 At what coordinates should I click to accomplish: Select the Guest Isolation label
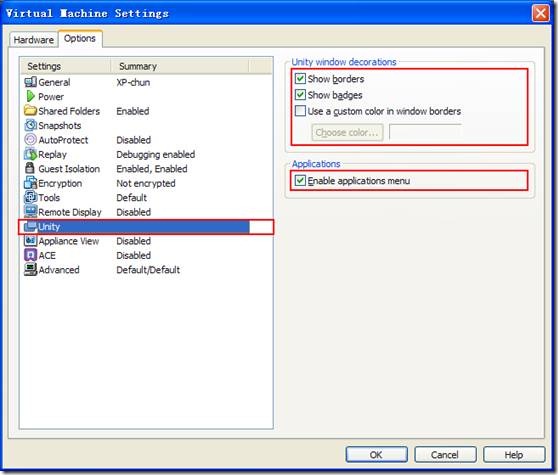69,169
